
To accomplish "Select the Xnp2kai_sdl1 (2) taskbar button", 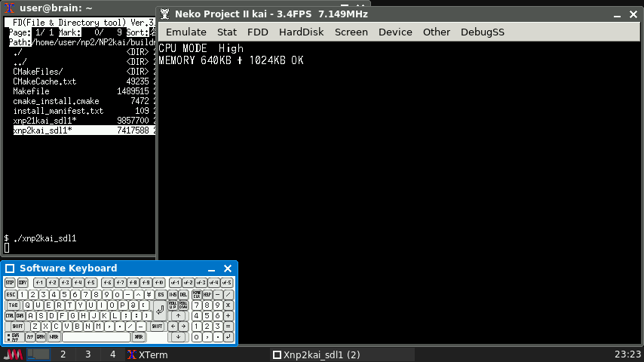I will tap(315, 354).
